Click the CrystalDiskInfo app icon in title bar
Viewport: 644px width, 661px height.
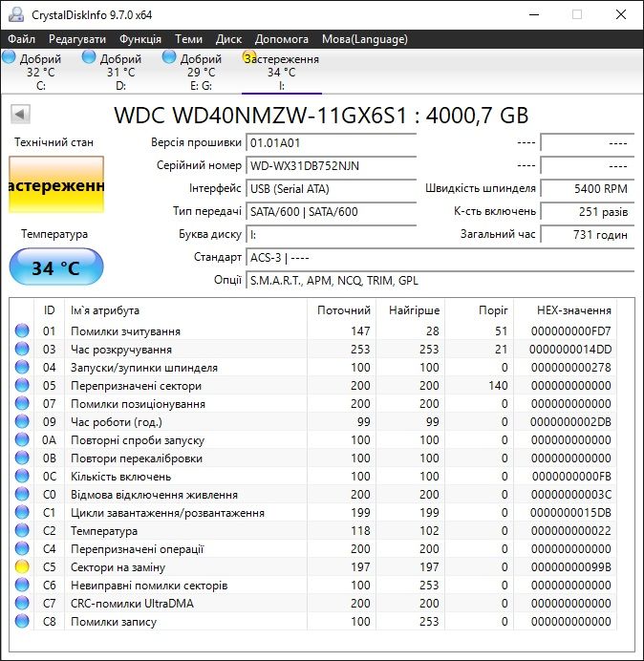point(16,14)
